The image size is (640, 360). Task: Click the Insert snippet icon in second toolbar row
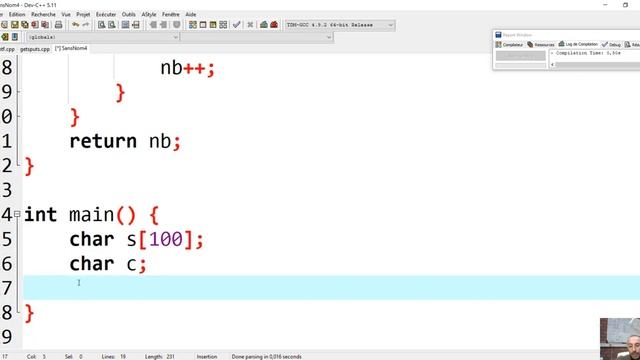pyautogui.click(x=4, y=37)
